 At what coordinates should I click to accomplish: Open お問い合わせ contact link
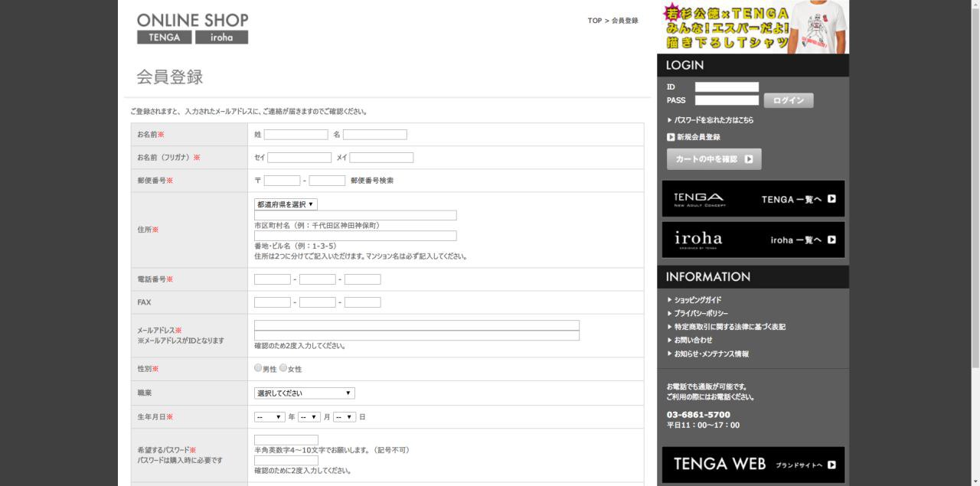click(x=693, y=341)
